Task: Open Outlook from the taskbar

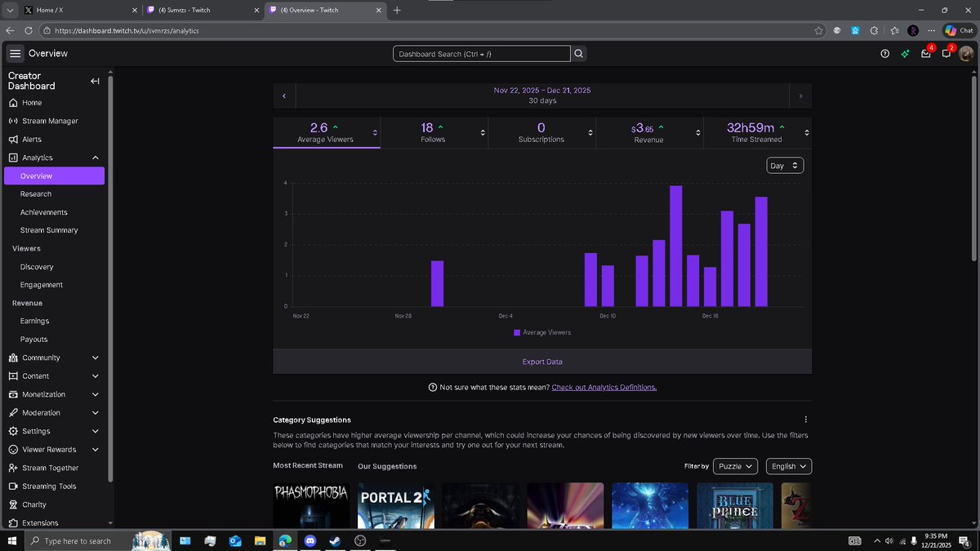Action: 235,540
